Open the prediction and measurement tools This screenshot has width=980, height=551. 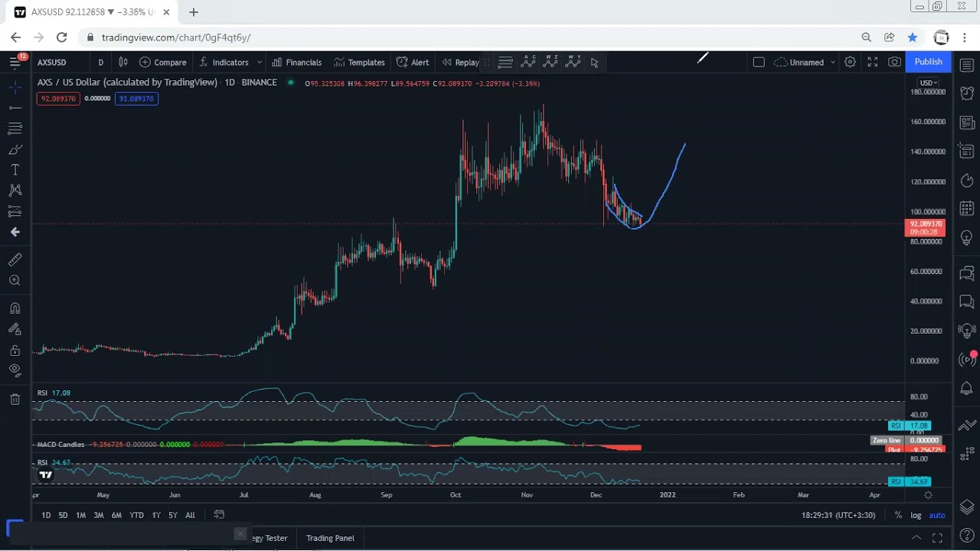point(15,211)
